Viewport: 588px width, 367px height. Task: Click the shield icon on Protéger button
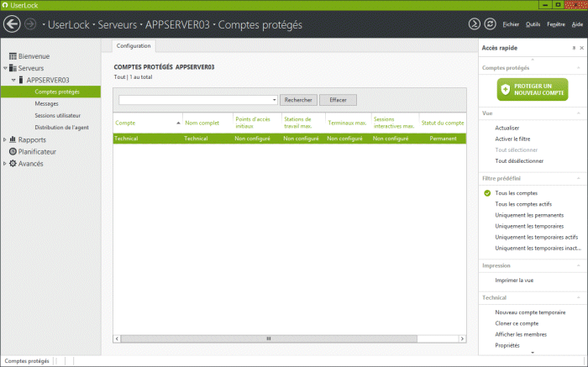pyautogui.click(x=506, y=90)
